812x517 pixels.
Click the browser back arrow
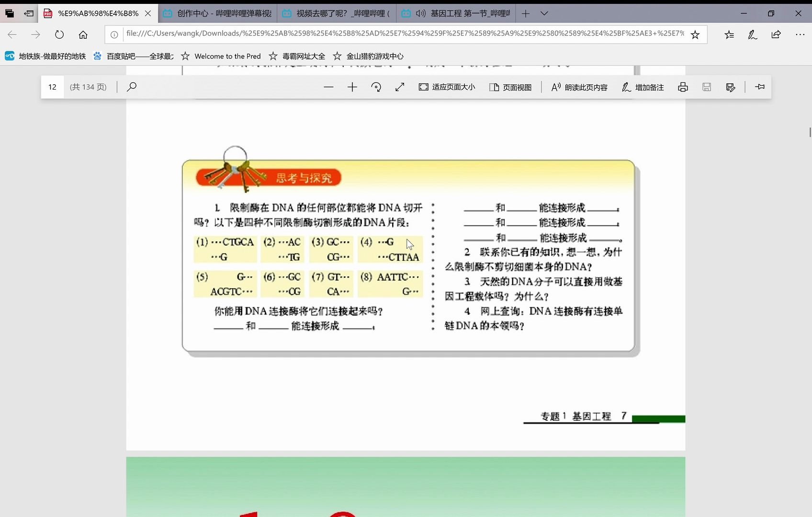pyautogui.click(x=12, y=34)
